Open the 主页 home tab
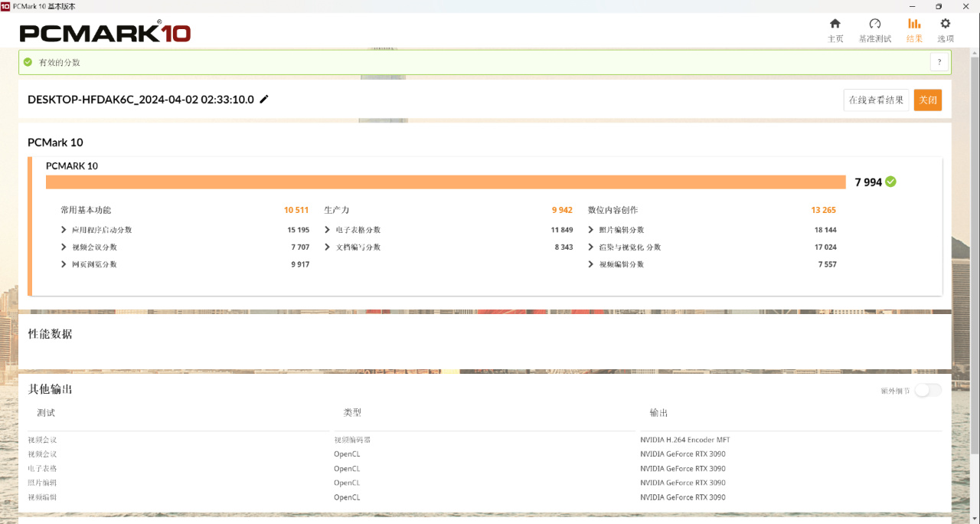The width and height of the screenshot is (980, 524). pyautogui.click(x=835, y=31)
